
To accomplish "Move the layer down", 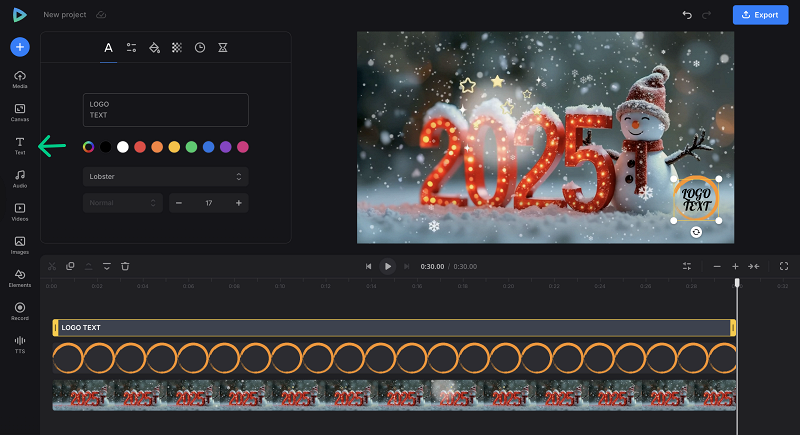I will click(x=107, y=266).
